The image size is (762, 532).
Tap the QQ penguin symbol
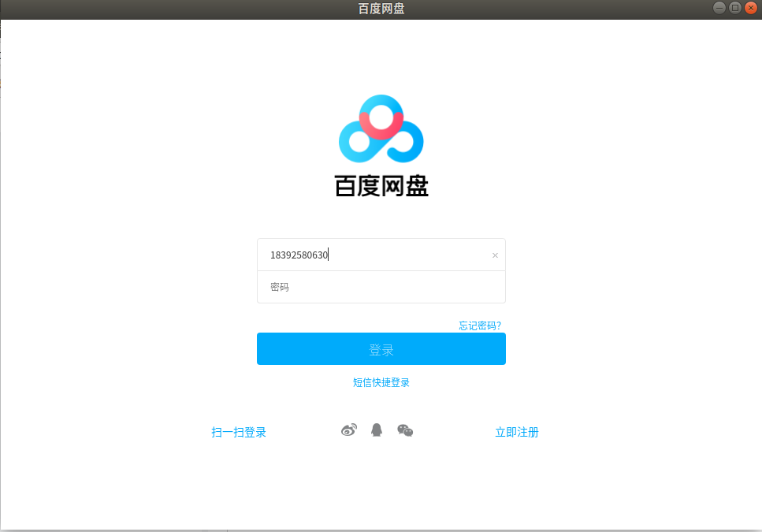pos(376,430)
